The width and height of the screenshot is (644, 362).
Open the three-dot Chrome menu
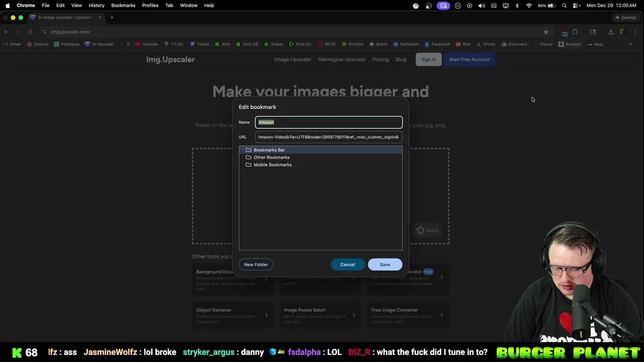tap(634, 32)
